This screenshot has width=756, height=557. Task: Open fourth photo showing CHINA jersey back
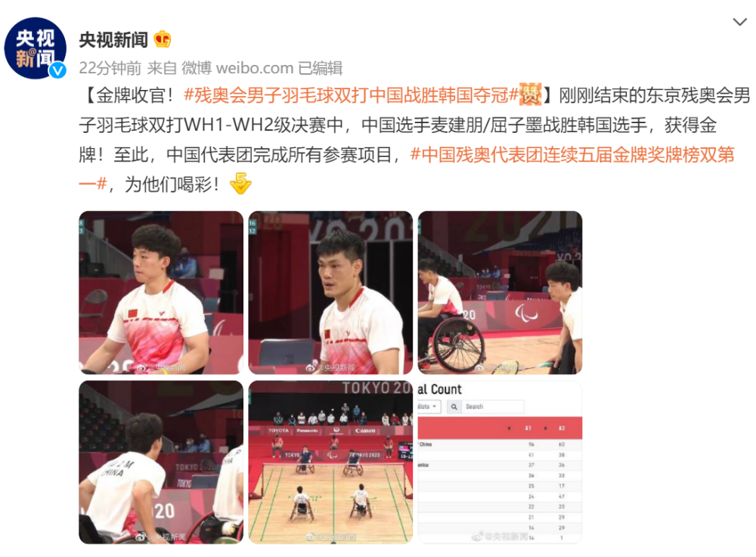pos(161,462)
